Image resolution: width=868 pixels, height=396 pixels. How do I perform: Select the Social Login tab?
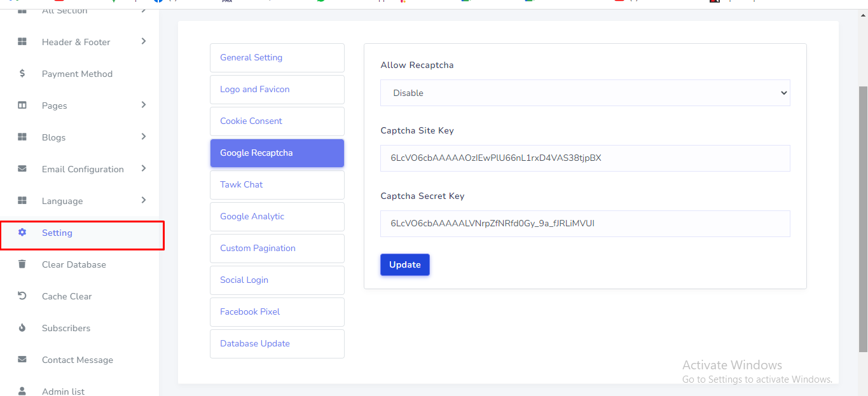point(277,280)
